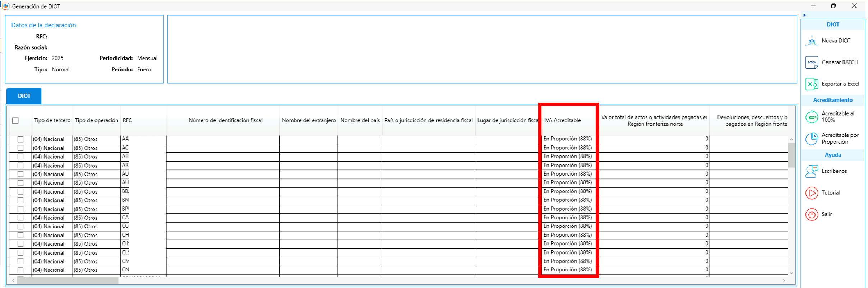Click the Exportar a Excel icon

pyautogui.click(x=812, y=84)
